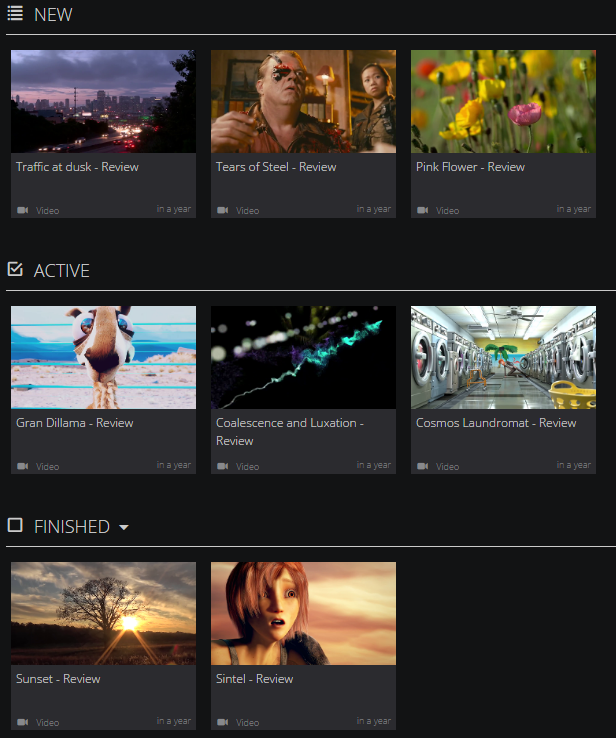Image resolution: width=616 pixels, height=738 pixels.
Task: Open the Gran Dillama llama thumbnail
Action: pyautogui.click(x=104, y=357)
